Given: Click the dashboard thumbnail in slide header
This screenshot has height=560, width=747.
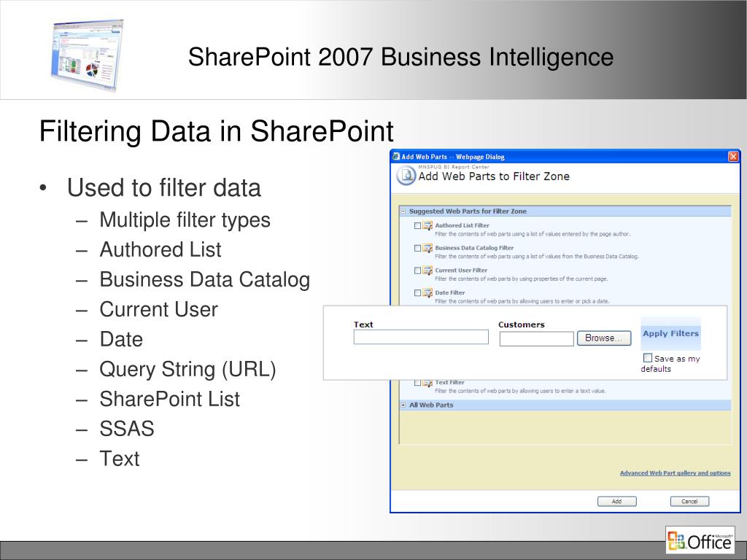Looking at the screenshot, I should tap(88, 55).
